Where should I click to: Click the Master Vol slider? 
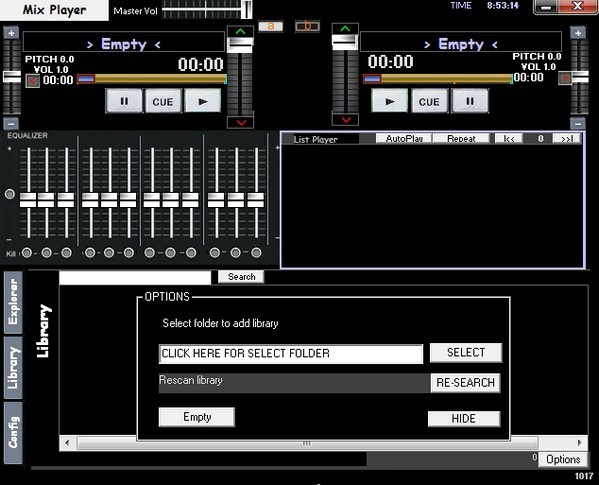click(x=207, y=9)
